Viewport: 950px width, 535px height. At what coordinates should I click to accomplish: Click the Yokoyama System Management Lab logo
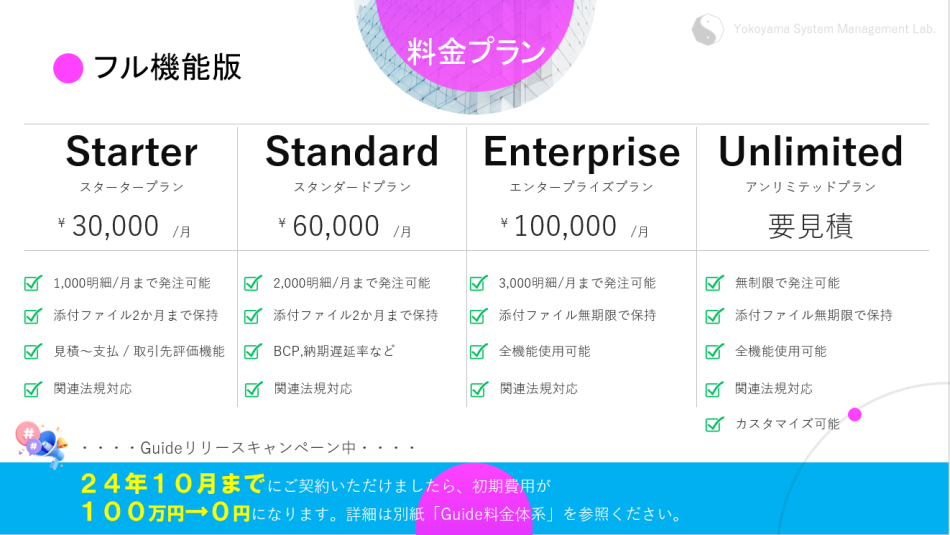[708, 29]
